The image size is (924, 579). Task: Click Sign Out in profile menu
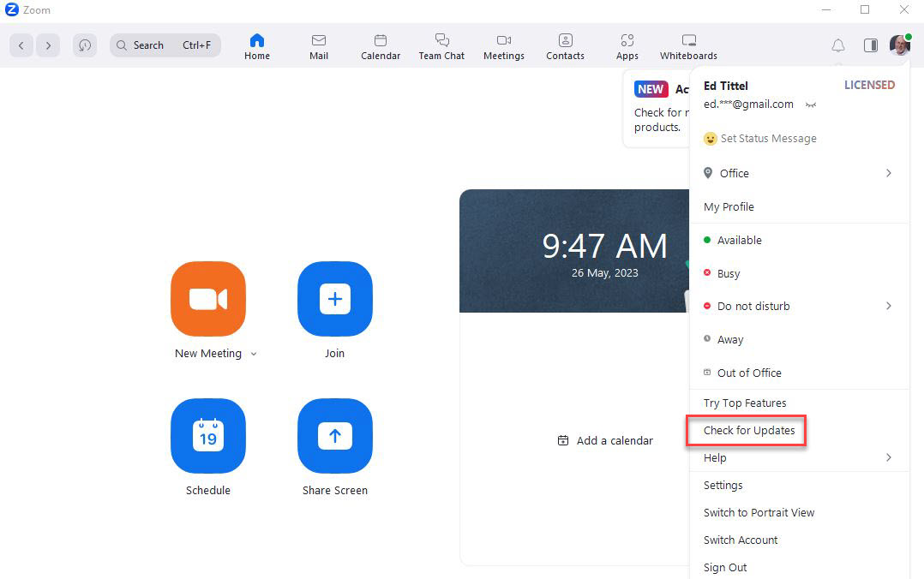(x=725, y=567)
